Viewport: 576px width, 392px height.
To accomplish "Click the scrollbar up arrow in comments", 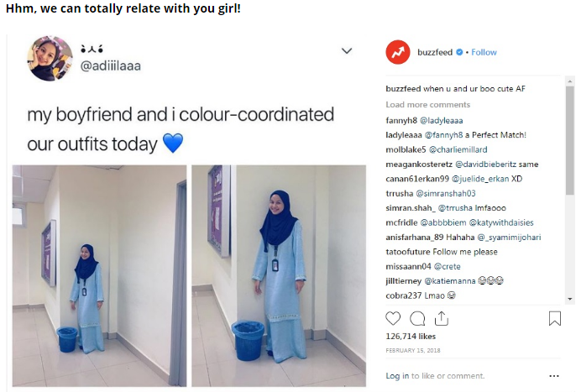I will coord(570,81).
